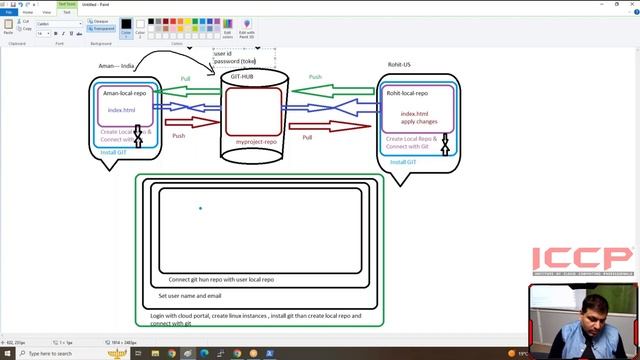
Task: Click the 'Aman— India' label on canvas
Action: (116, 66)
